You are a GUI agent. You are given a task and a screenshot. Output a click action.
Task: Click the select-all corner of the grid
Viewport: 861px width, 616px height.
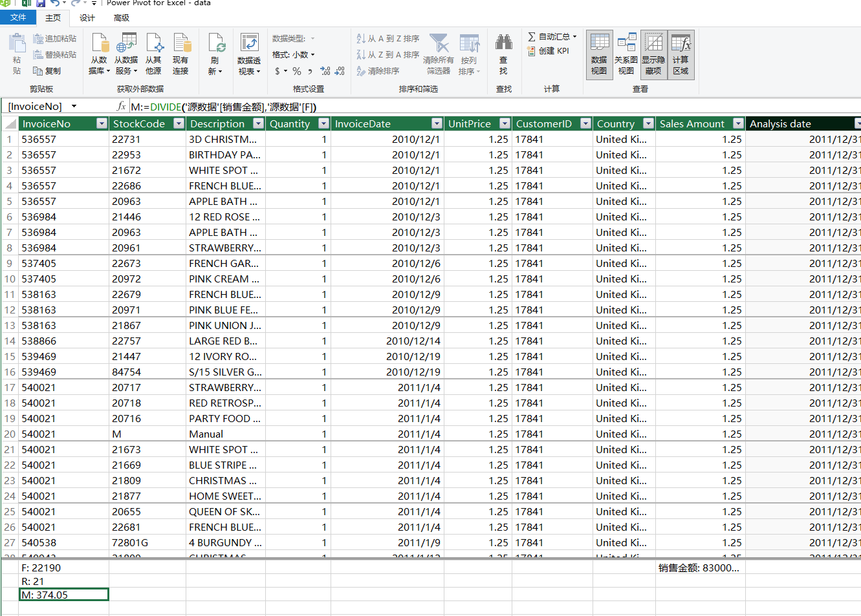point(10,123)
